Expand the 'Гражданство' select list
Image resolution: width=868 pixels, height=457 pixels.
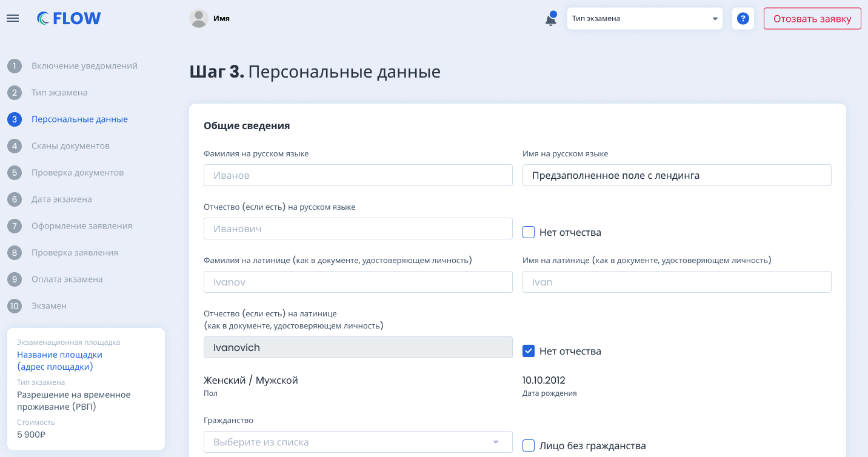pyautogui.click(x=358, y=442)
